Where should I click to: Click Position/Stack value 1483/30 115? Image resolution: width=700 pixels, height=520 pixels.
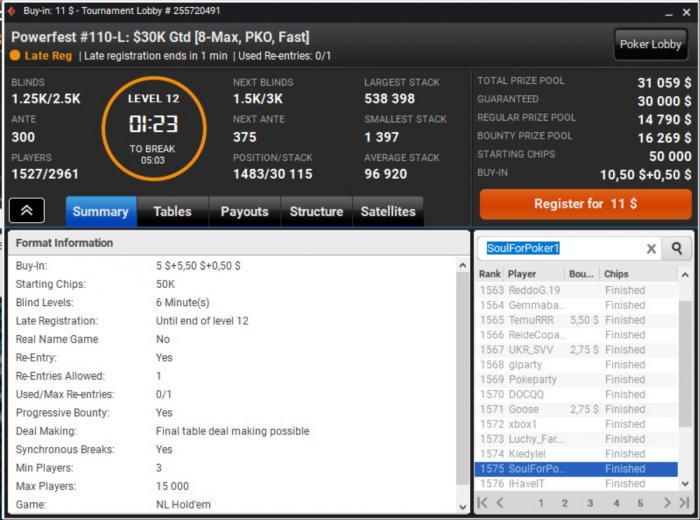pyautogui.click(x=273, y=174)
